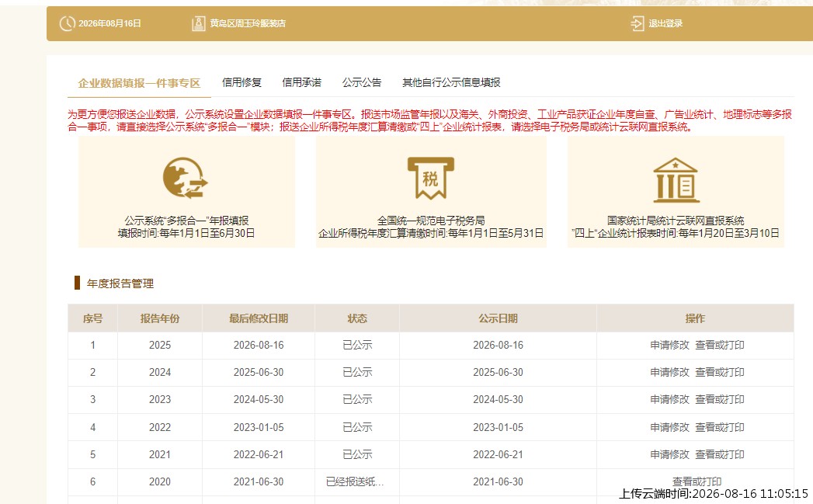The width and height of the screenshot is (813, 504).
Task: Open the 公示公告 tab
Action: pyautogui.click(x=362, y=82)
